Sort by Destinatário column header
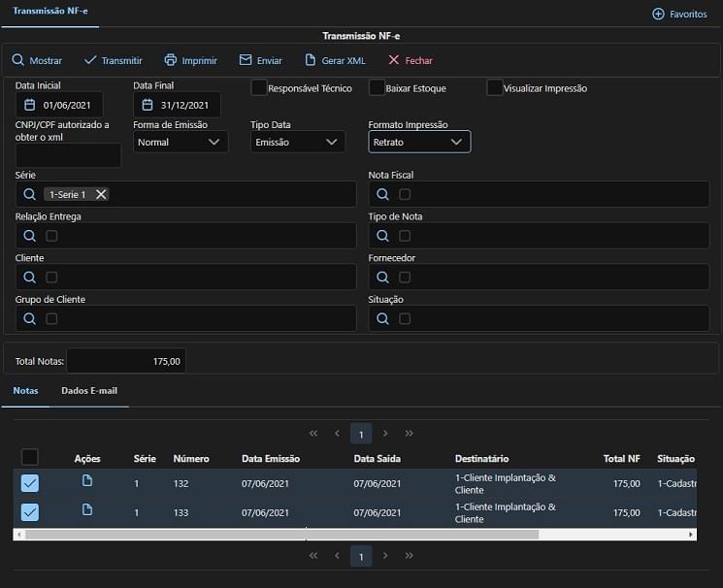This screenshot has width=723, height=588. pos(482,458)
